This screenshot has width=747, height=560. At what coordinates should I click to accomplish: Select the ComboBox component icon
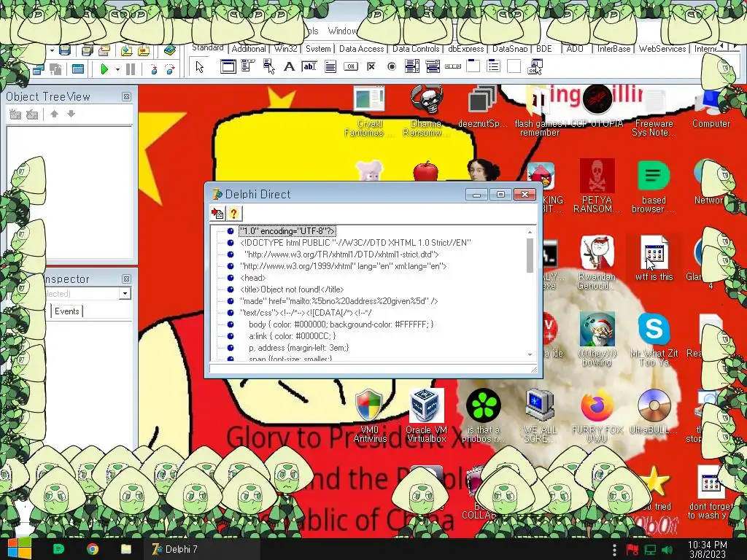pos(433,67)
